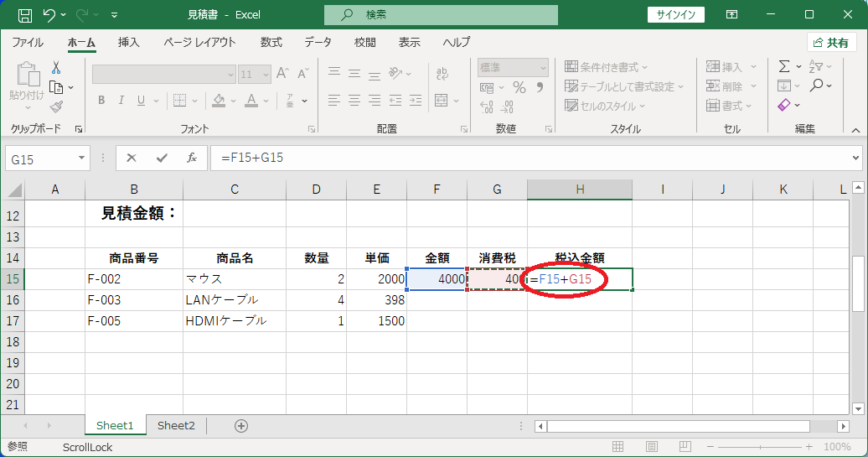
Task: Open the 数式 ribbon tab
Action: 271,43
